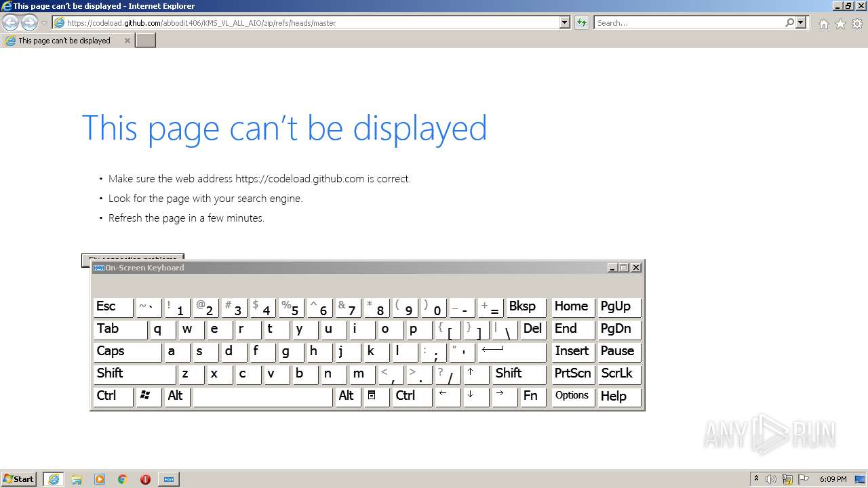Viewport: 868px width, 488px height.
Task: Open the volume speaker tray icon
Action: pos(771,479)
